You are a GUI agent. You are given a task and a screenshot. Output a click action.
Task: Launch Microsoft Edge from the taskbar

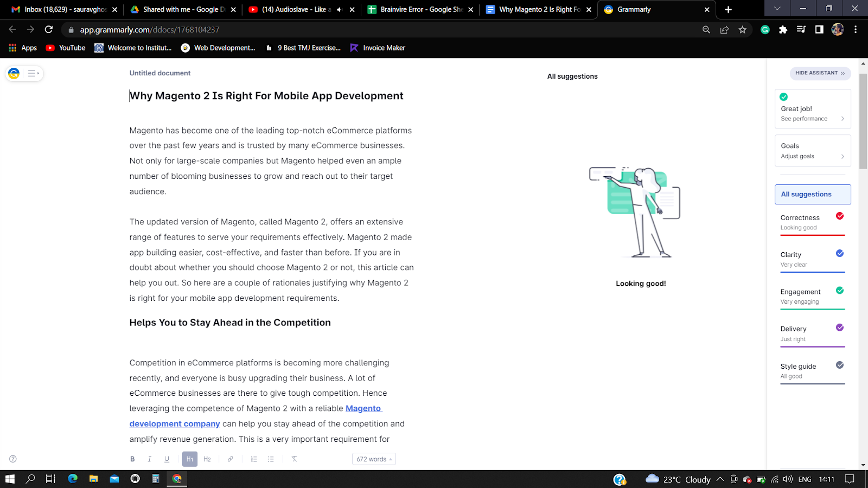pos(73,479)
